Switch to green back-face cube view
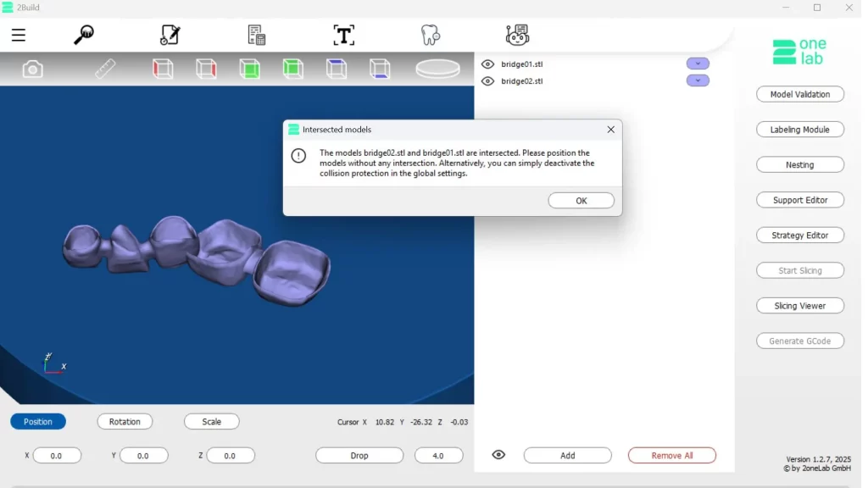 tap(292, 69)
